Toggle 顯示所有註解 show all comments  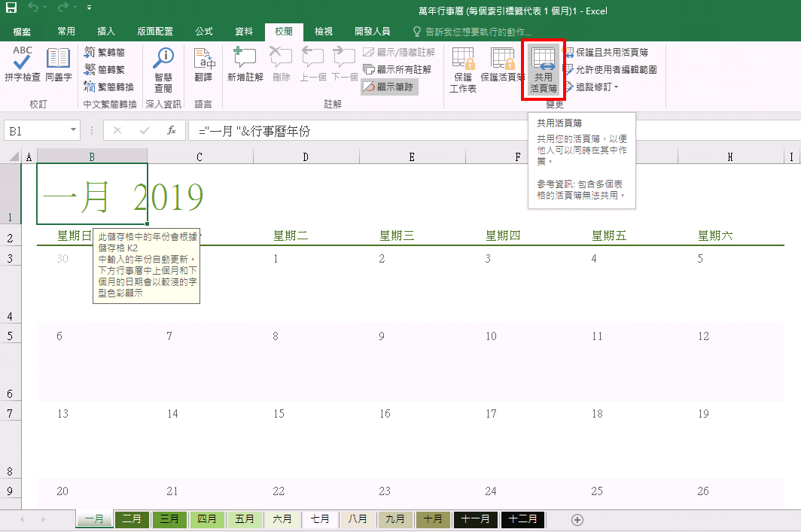pyautogui.click(x=398, y=69)
